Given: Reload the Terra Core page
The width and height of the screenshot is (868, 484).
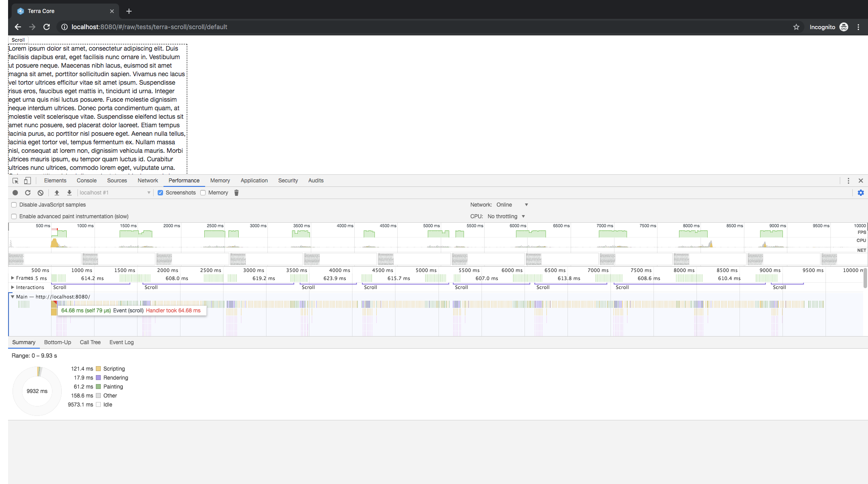Looking at the screenshot, I should (47, 27).
